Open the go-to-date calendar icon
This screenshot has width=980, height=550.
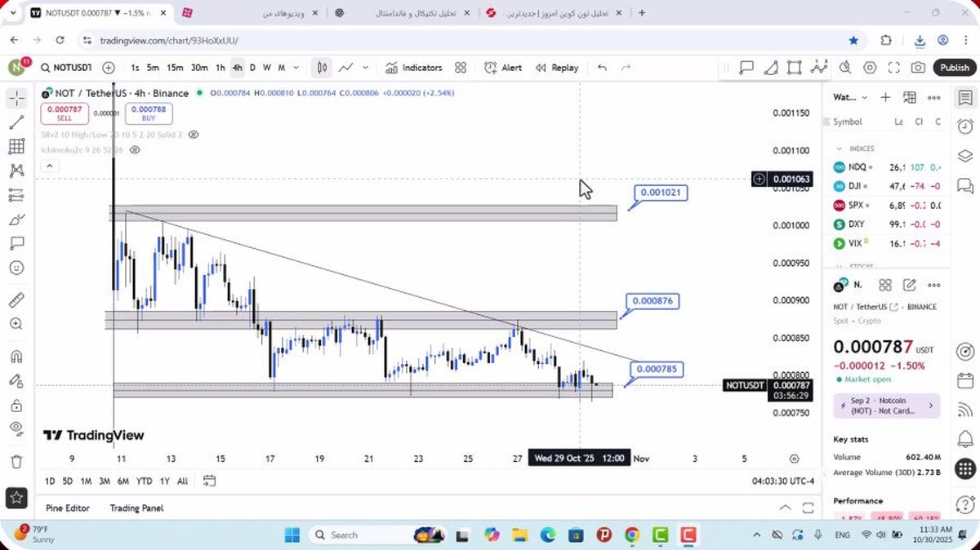click(209, 481)
